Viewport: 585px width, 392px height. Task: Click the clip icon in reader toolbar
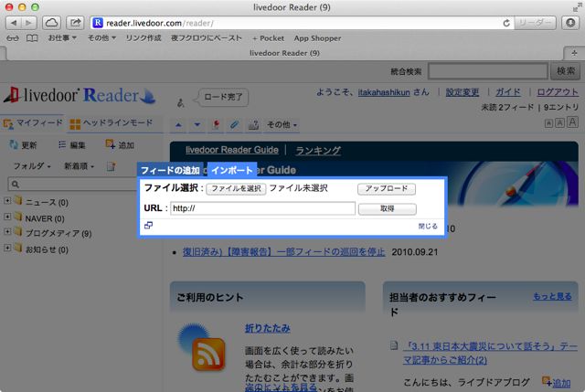[x=234, y=125]
